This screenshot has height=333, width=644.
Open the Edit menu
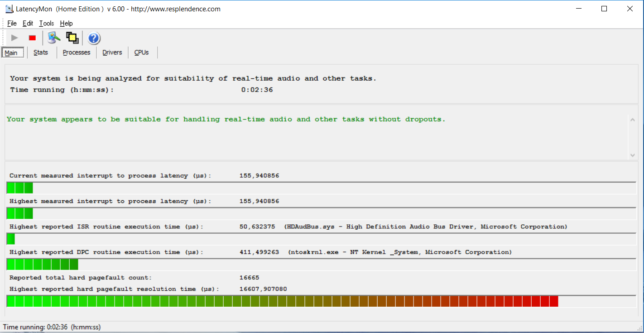tap(28, 23)
